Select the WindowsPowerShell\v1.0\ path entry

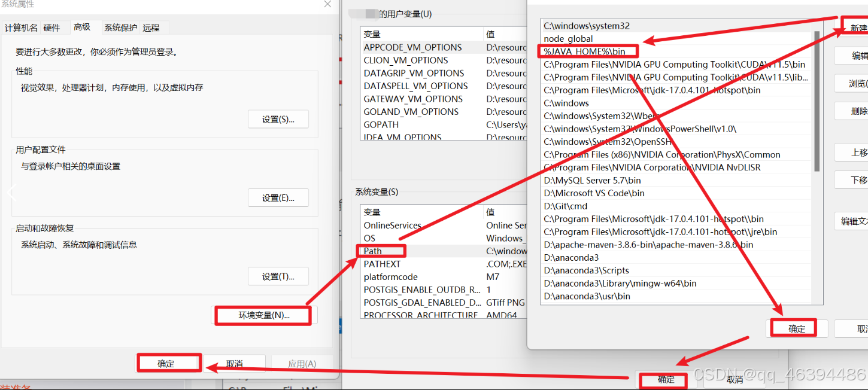(x=676, y=129)
